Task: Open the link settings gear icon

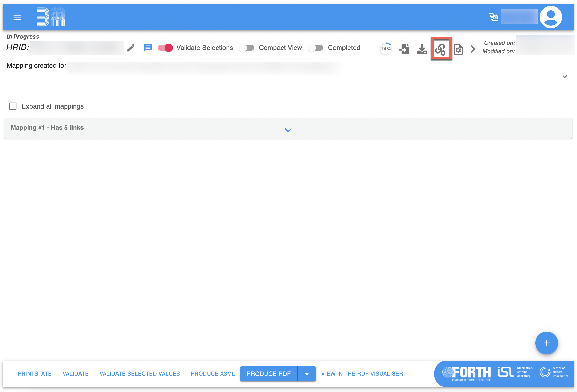Action: click(441, 49)
